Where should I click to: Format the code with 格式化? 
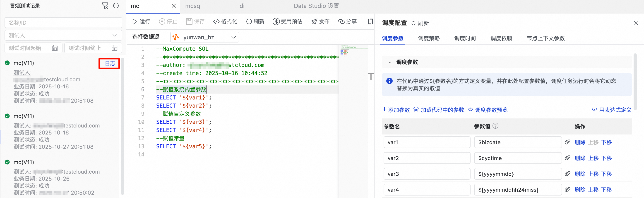(225, 21)
